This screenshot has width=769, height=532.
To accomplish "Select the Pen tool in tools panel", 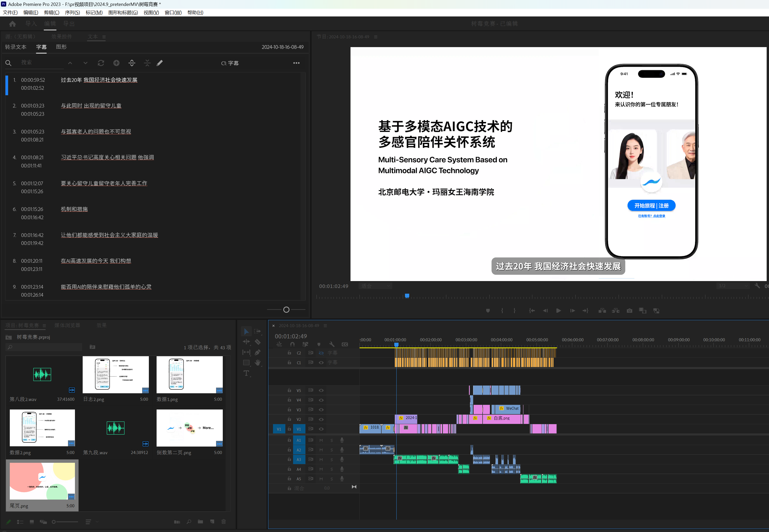I will tap(258, 352).
